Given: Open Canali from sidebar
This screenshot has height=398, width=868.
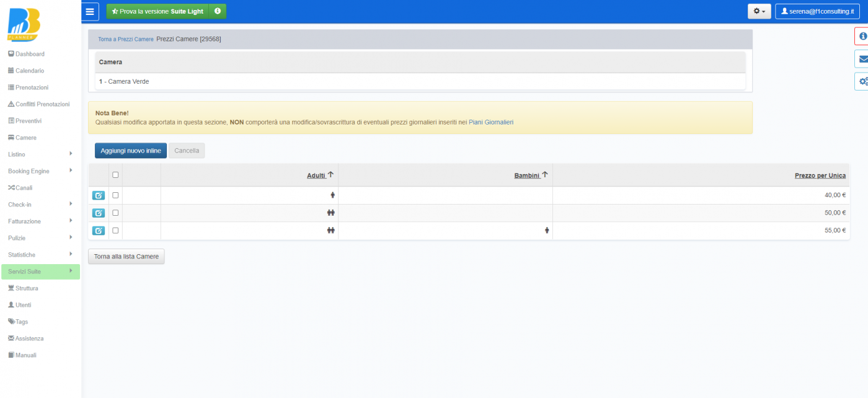Looking at the screenshot, I should [x=20, y=188].
